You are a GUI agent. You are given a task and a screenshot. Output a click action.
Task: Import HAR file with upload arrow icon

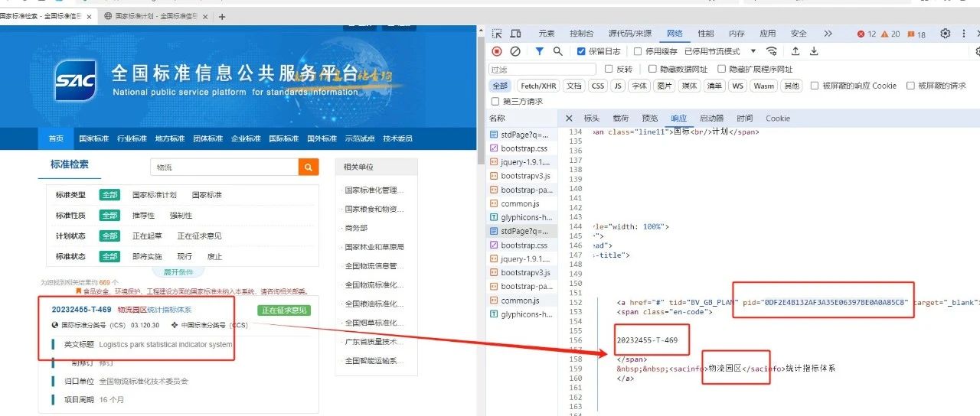[795, 51]
